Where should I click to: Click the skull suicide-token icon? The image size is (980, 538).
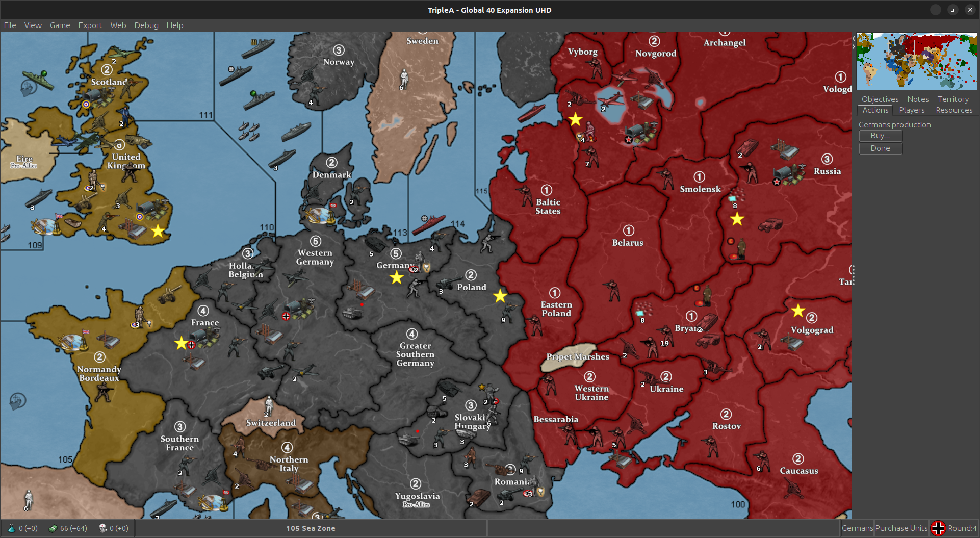point(102,528)
